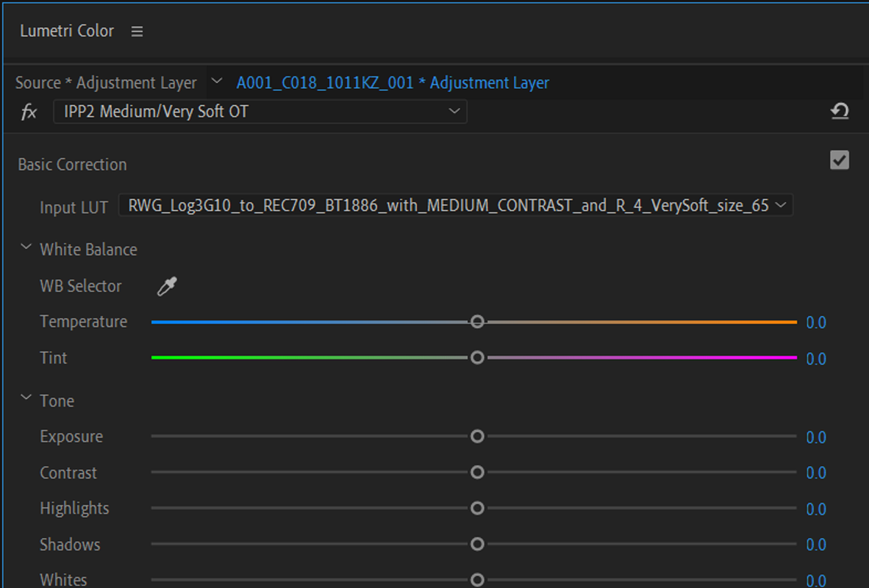This screenshot has width=869, height=588.
Task: Click the Tint slider handle
Action: [477, 357]
